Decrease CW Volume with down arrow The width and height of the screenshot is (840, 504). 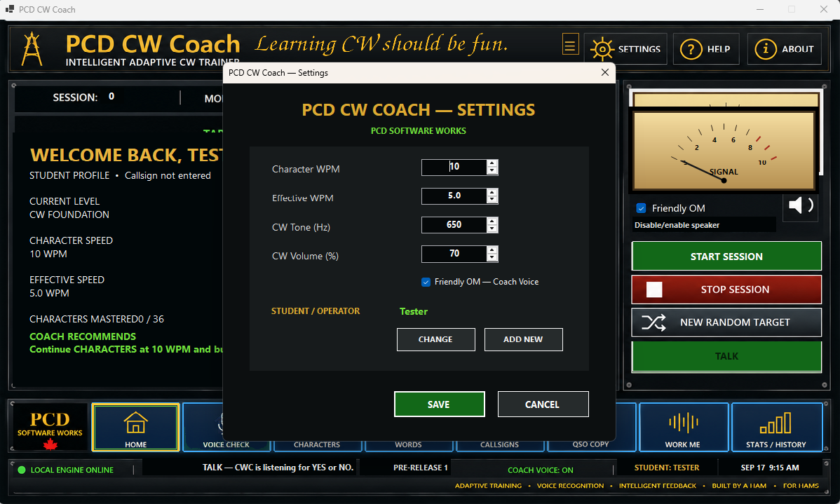click(492, 258)
